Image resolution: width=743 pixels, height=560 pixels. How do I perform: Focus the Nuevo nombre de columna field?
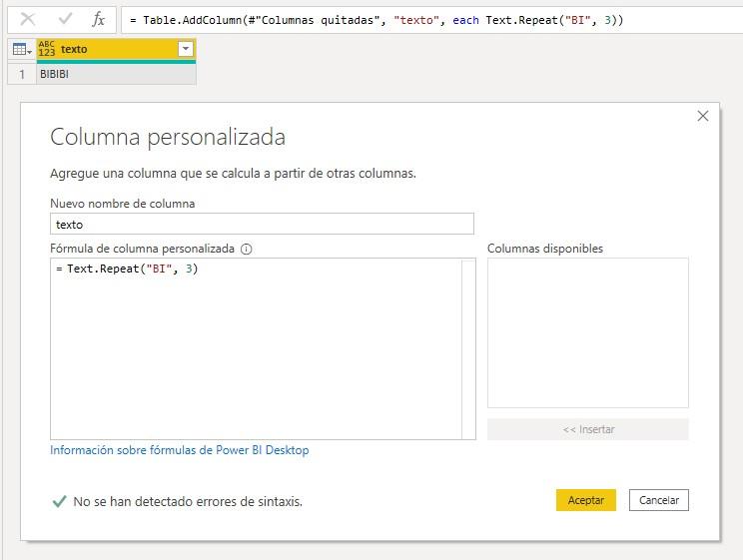click(x=262, y=225)
